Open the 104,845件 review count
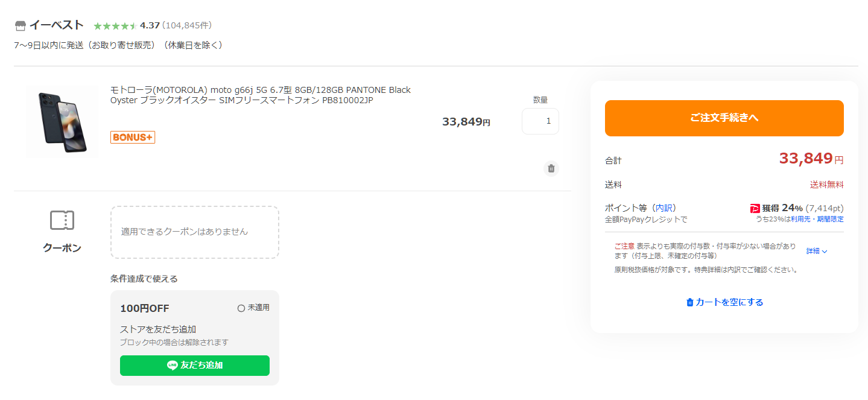This screenshot has height=400, width=868. pyautogui.click(x=187, y=25)
